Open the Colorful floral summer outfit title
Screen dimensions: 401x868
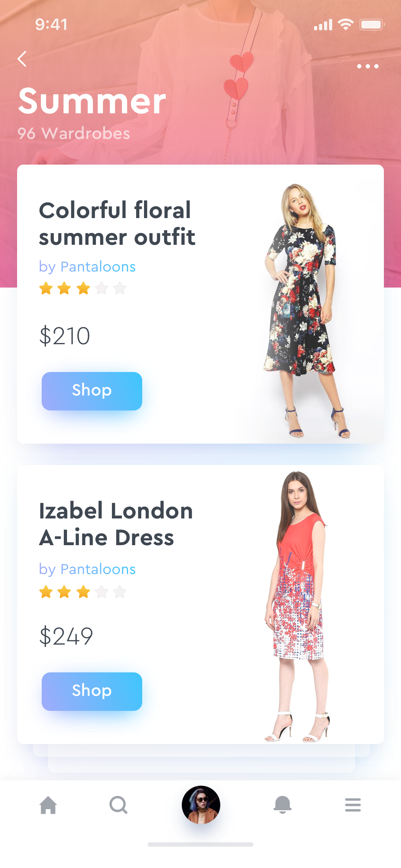tap(117, 223)
